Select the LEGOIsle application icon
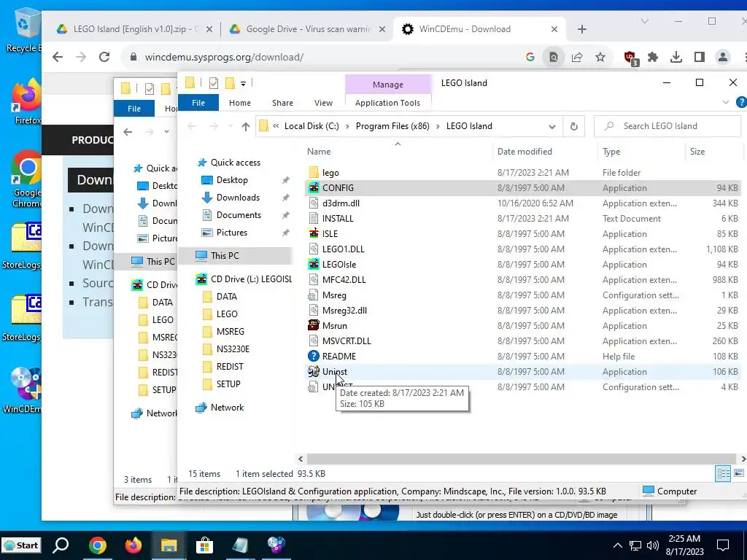Screen dimensions: 747x560 pos(314,264)
